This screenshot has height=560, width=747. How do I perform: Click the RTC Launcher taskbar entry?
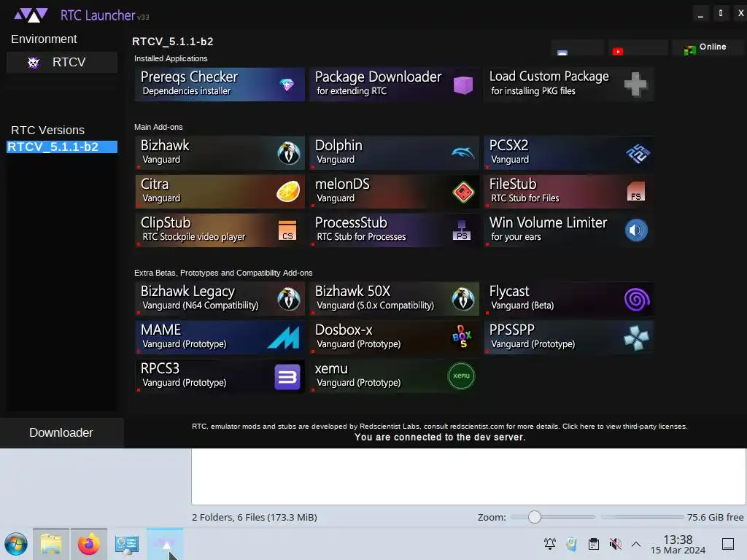click(165, 544)
